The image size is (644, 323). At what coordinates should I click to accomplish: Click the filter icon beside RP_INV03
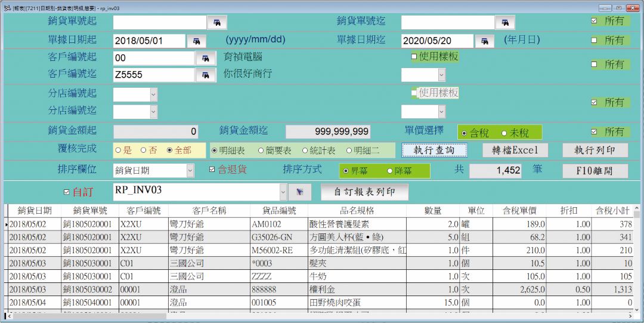coord(300,192)
